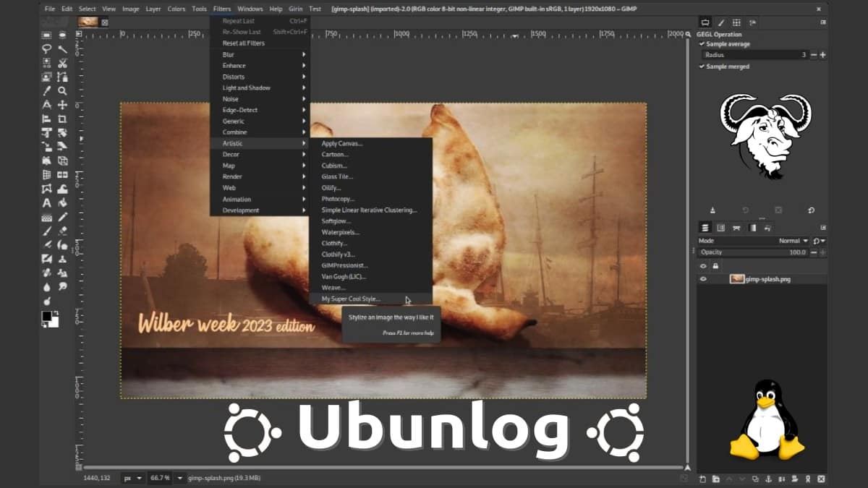Screen dimensions: 868x488
Task: Decrease Radius with minus button
Action: click(814, 55)
